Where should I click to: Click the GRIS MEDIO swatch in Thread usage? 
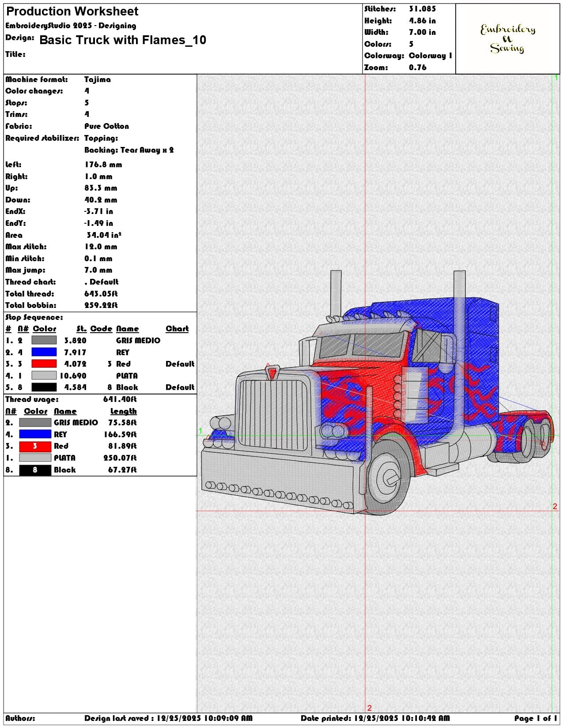(x=35, y=422)
